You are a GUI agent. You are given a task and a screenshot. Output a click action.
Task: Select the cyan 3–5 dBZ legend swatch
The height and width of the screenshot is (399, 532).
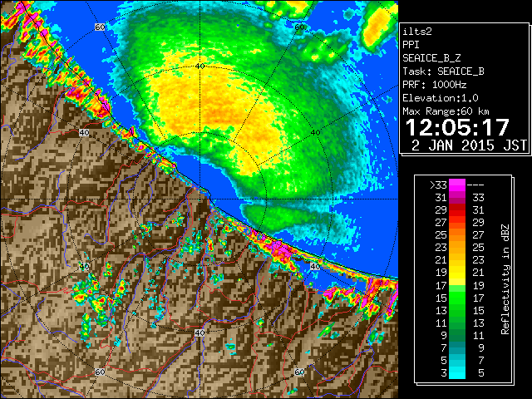tap(457, 372)
